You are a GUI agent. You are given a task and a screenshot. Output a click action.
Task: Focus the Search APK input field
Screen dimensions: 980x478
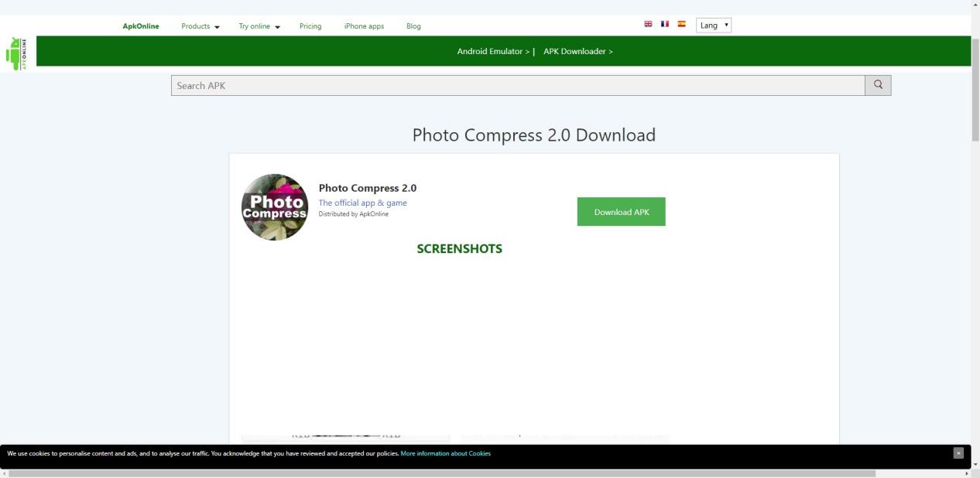point(517,86)
